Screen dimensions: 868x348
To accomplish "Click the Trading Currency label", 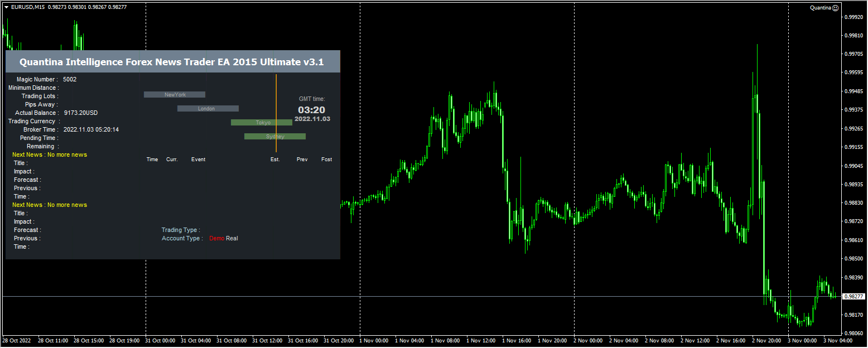I will (33, 121).
